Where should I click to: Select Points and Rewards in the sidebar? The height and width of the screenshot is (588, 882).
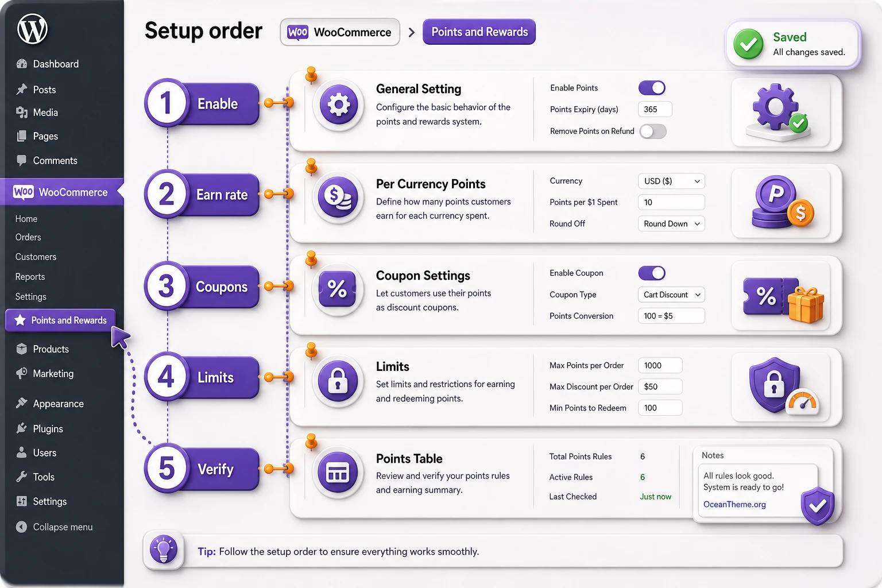coord(61,320)
